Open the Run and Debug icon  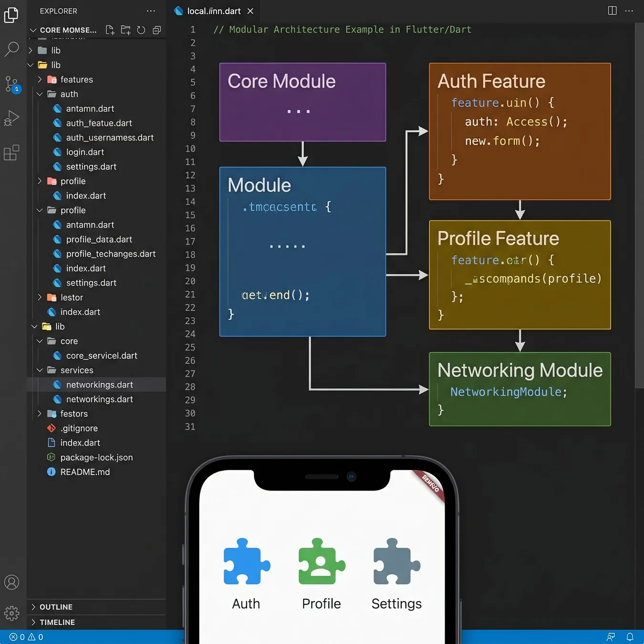point(11,118)
